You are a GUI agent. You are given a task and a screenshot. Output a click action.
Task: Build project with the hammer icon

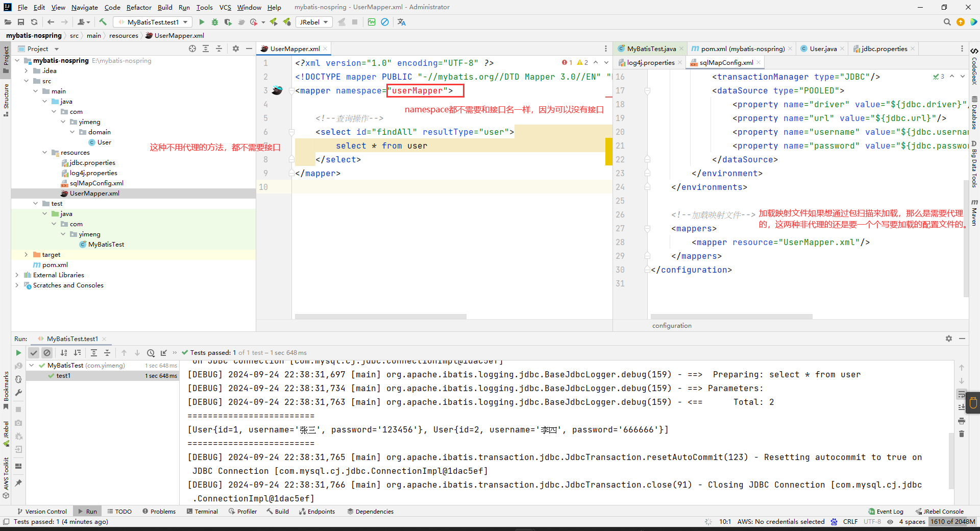(103, 22)
